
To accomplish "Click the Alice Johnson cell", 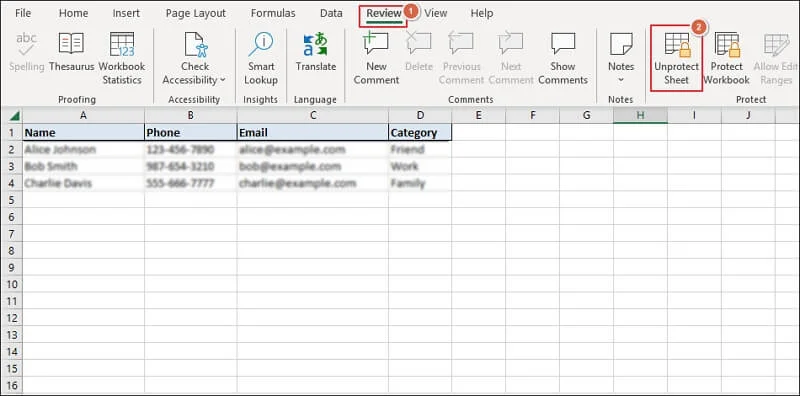I will (x=83, y=150).
